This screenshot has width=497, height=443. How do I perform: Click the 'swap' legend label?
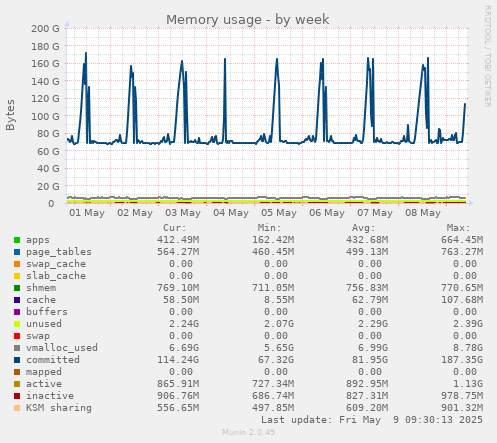pos(38,336)
